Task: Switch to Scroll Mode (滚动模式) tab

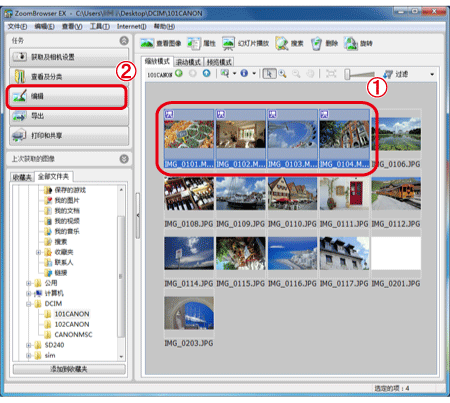Action: [x=188, y=62]
